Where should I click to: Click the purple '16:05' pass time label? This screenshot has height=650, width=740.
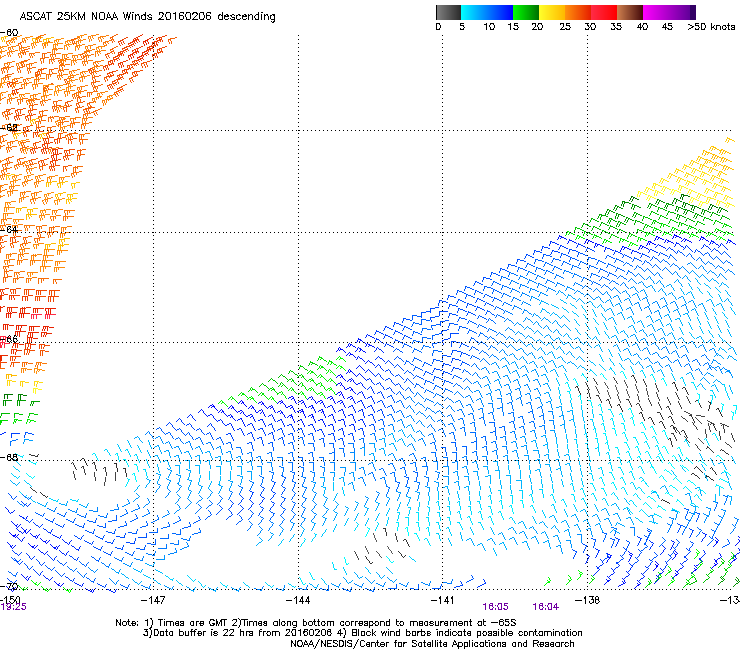tap(495, 607)
